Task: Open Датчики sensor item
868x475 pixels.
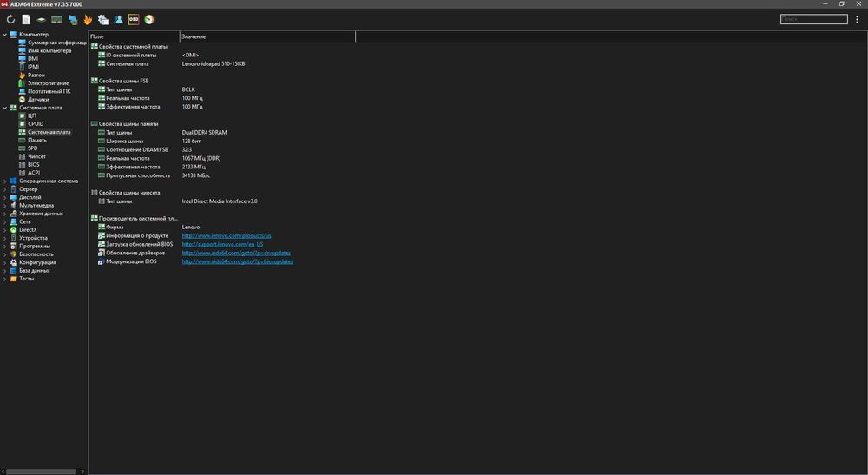Action: coord(38,100)
